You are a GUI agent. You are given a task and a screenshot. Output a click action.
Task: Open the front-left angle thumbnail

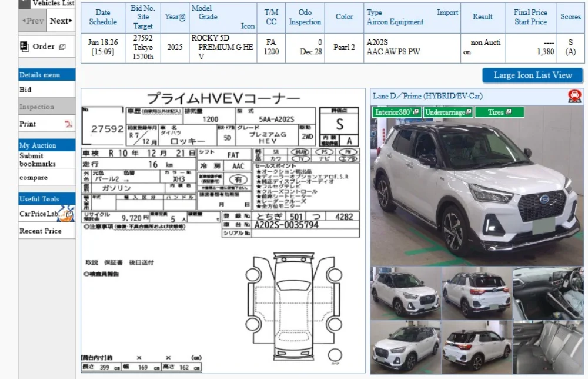[405, 293]
